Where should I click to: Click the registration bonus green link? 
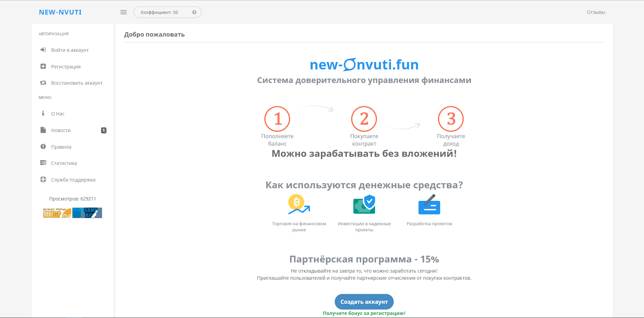[x=364, y=313]
